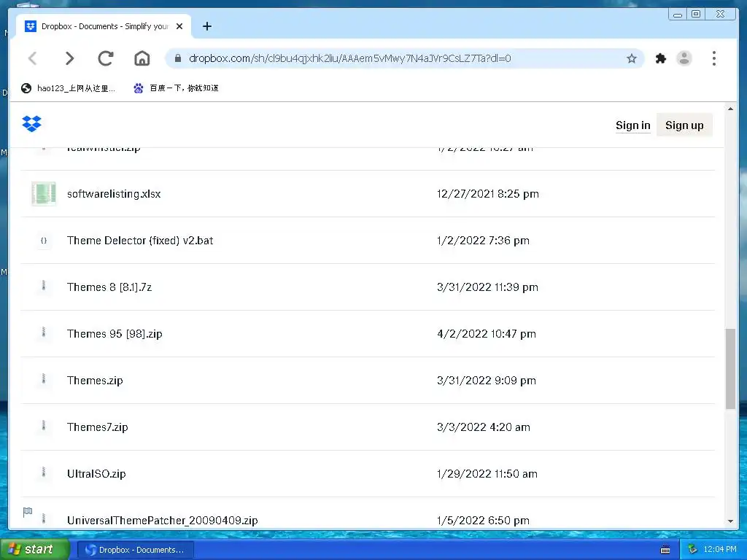The height and width of the screenshot is (560, 747).
Task: Click the UniversalThemePatcher zip archive icon
Action: pos(44,520)
